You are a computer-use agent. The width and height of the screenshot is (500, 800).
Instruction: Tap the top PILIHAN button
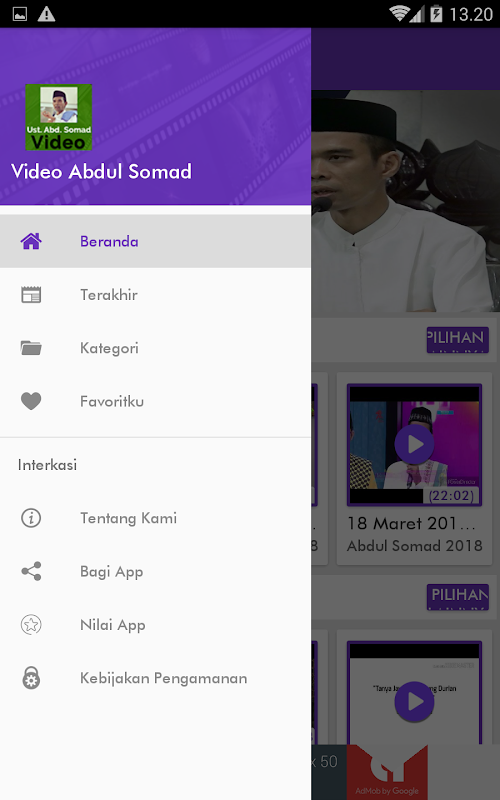458,340
